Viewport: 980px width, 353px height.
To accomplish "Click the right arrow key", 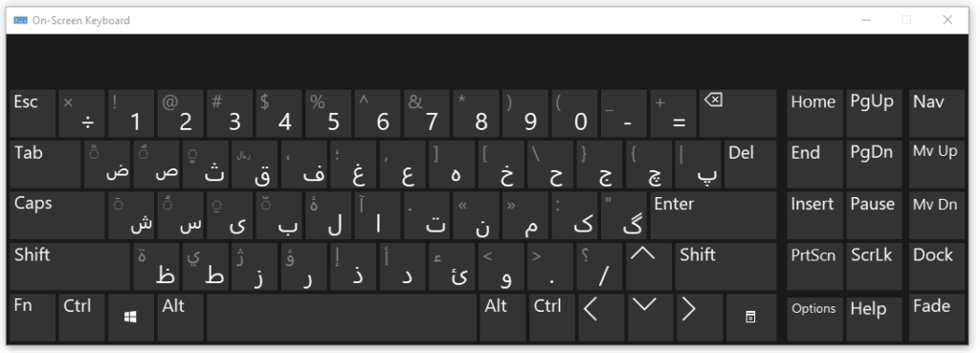I will pyautogui.click(x=698, y=318).
